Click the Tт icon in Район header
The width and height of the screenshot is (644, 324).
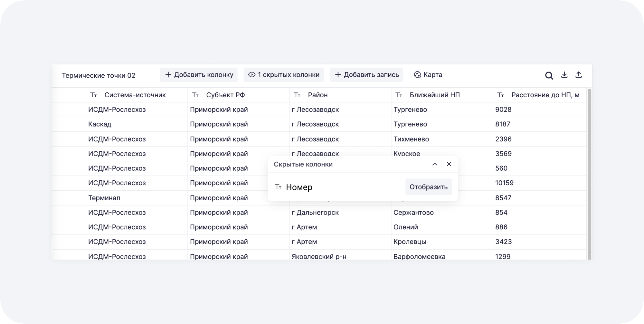coord(298,95)
